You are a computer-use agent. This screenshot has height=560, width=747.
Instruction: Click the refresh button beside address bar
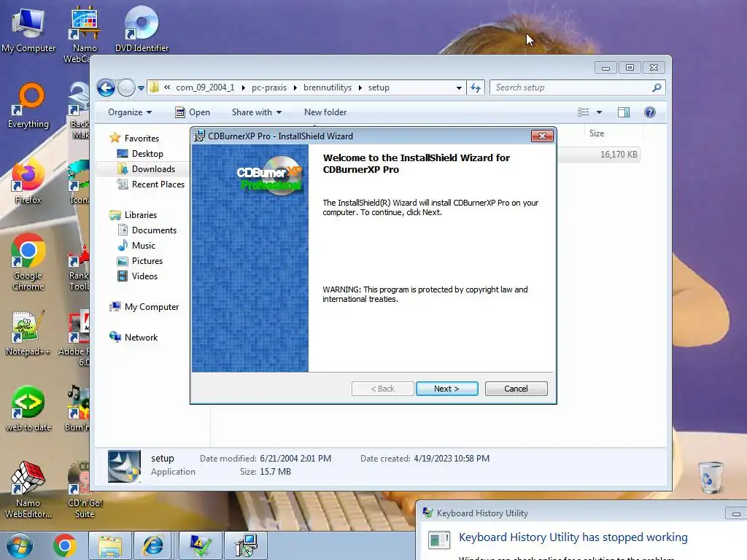476,87
